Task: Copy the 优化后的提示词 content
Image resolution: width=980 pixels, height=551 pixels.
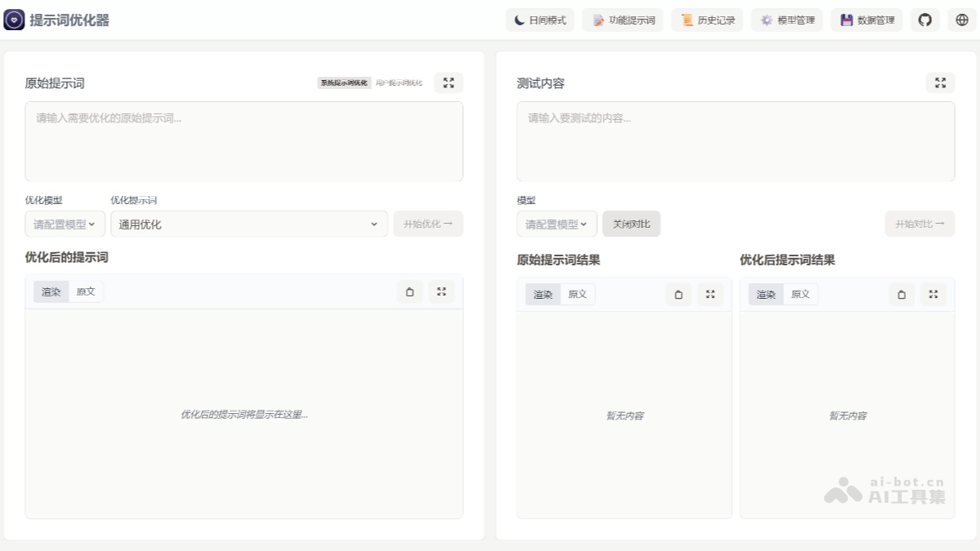Action: [x=410, y=291]
